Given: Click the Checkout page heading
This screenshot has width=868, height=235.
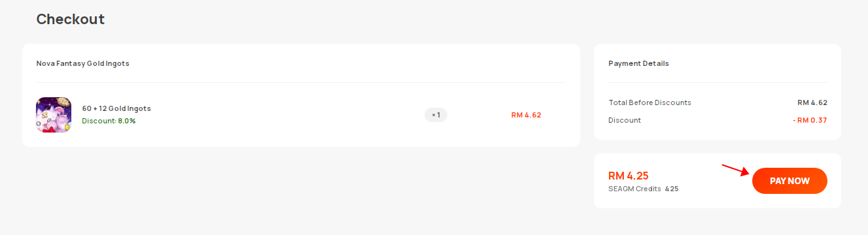Looking at the screenshot, I should (71, 19).
